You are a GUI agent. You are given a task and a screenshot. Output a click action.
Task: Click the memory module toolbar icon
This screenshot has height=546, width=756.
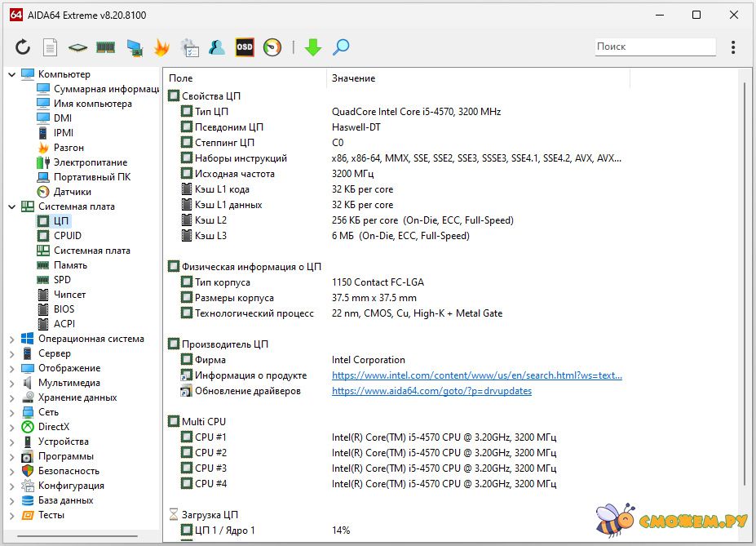tap(106, 47)
